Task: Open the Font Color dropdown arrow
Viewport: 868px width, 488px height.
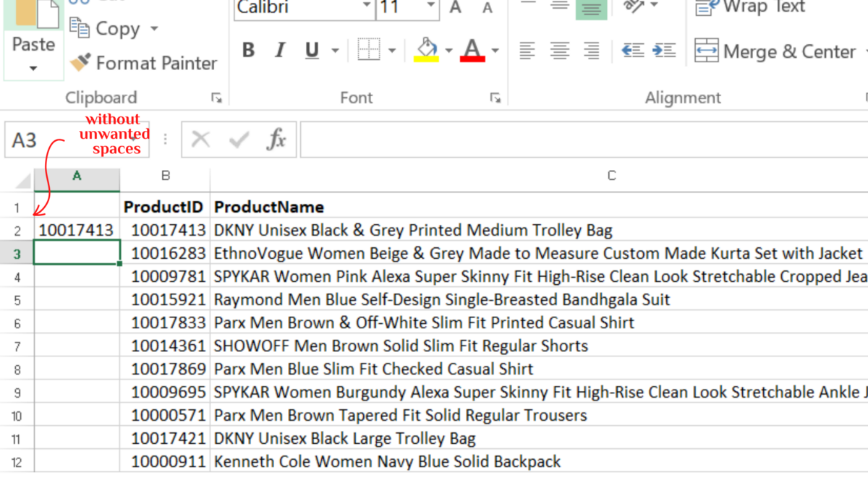Action: 495,51
